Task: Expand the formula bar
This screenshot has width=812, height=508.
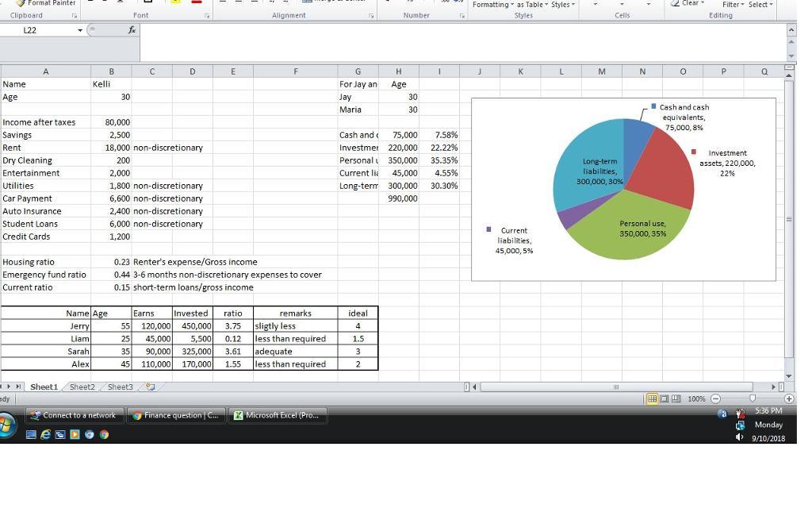Action: pyautogui.click(x=790, y=30)
